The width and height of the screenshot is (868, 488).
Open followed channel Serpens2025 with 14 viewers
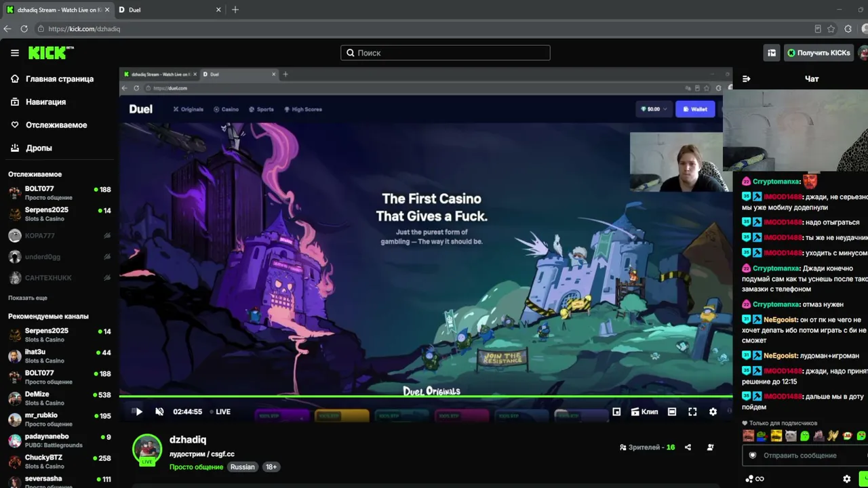(59, 213)
